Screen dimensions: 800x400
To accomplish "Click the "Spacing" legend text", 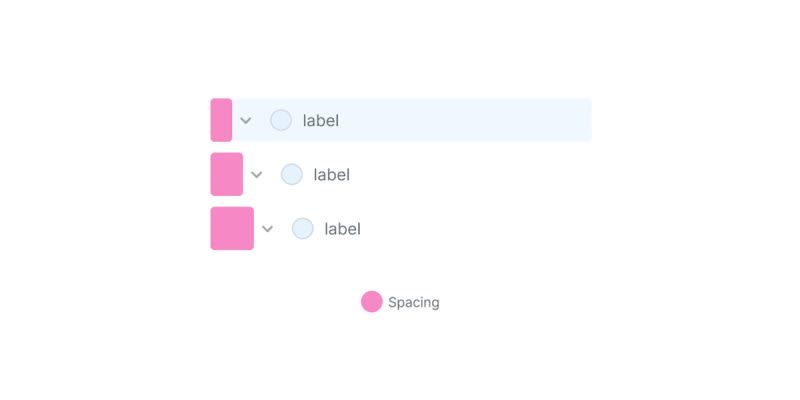I will click(413, 302).
